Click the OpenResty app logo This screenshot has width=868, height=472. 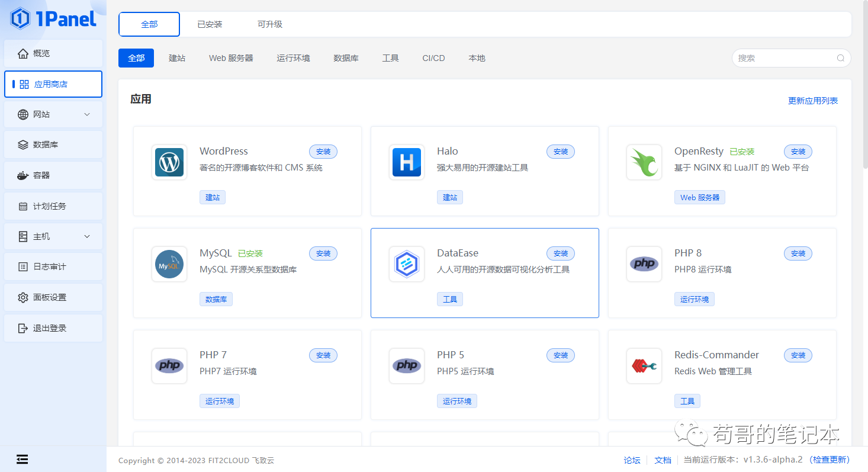644,162
